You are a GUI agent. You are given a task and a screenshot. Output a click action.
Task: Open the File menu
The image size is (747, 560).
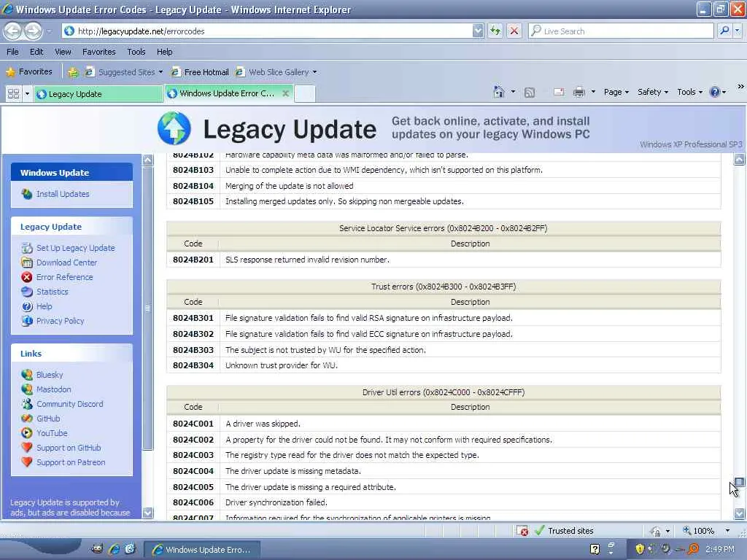[12, 52]
